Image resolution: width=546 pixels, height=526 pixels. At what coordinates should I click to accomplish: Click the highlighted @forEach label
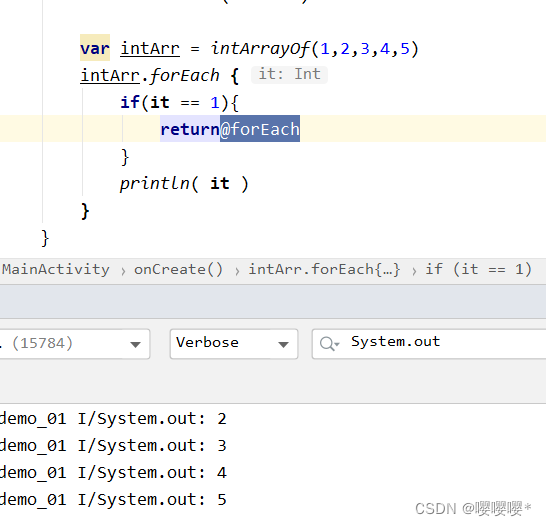tap(260, 129)
